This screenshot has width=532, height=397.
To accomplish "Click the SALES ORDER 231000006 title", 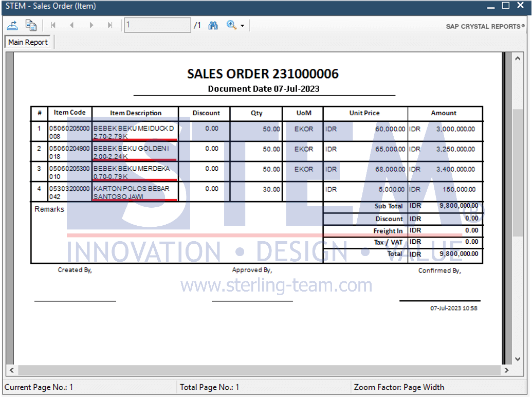I will pos(263,74).
